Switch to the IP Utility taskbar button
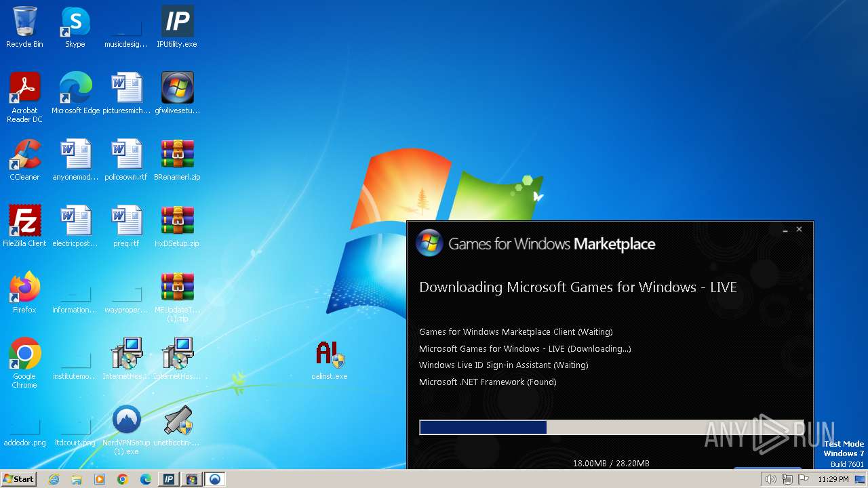Viewport: 868px width, 488px height. point(169,479)
